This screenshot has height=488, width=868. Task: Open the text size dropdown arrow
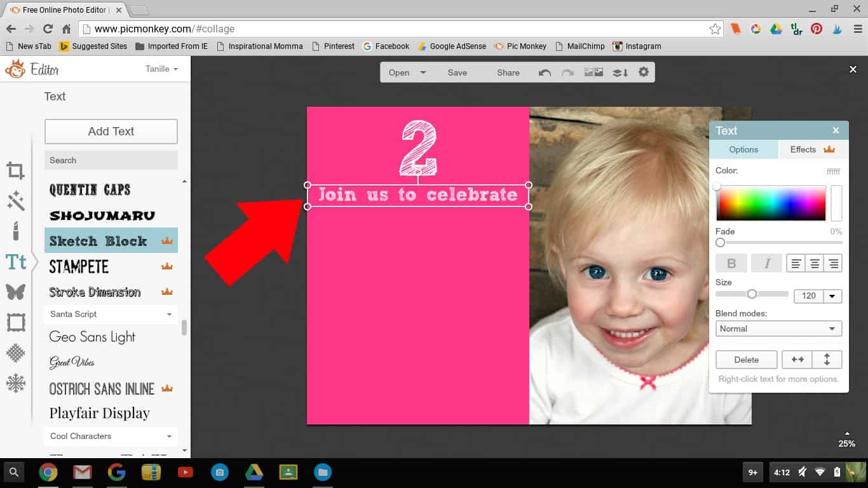coord(832,296)
